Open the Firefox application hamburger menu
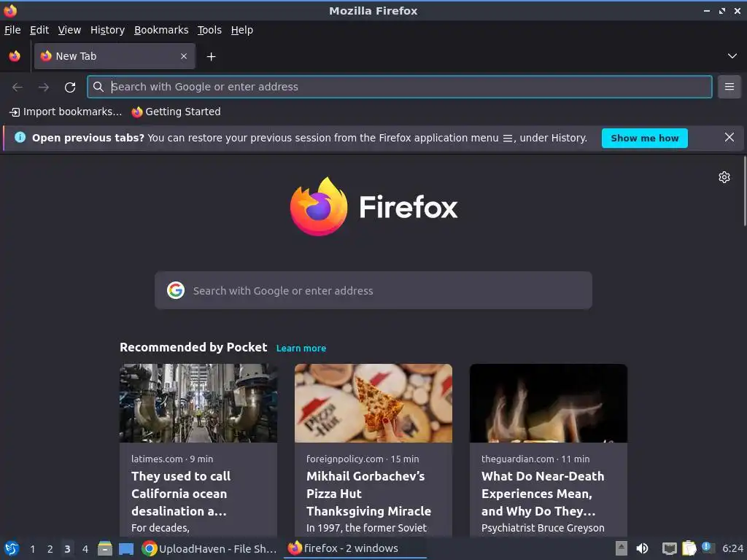Screen dimensions: 747x560 (729, 87)
